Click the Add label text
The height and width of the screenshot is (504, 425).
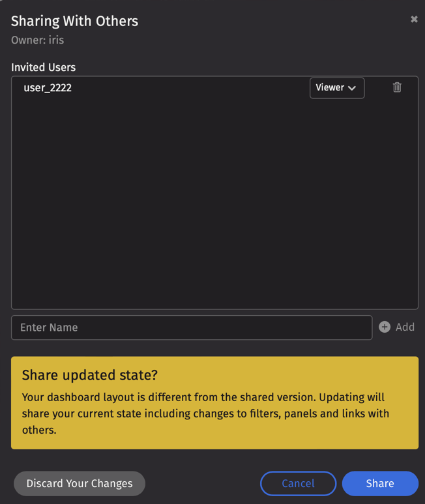(405, 327)
